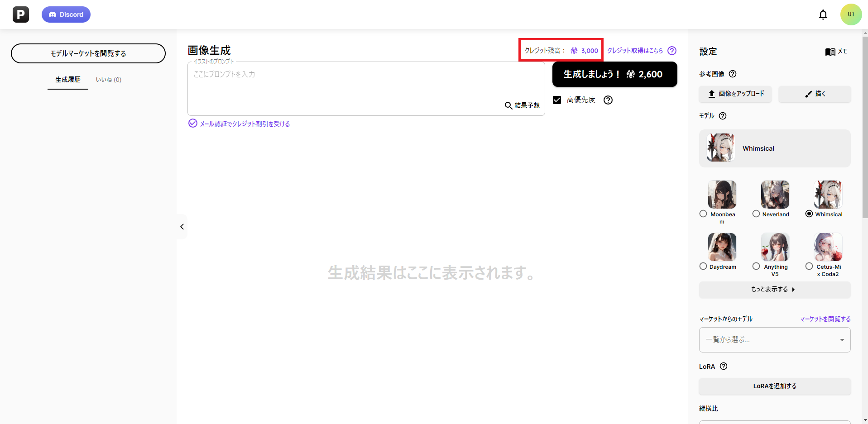868x424 pixels.
Task: Click the Anything V5 model thumbnail
Action: coord(775,247)
